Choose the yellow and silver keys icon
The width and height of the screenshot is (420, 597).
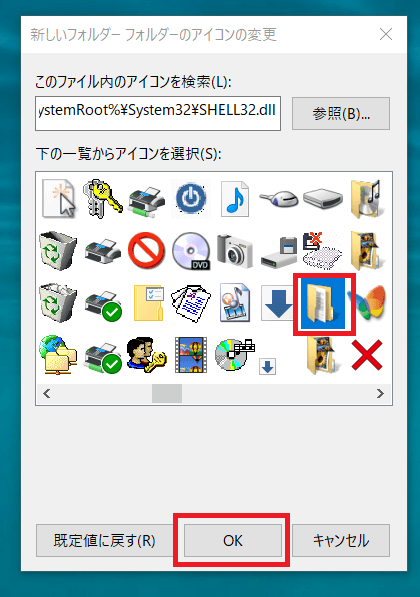point(102,199)
